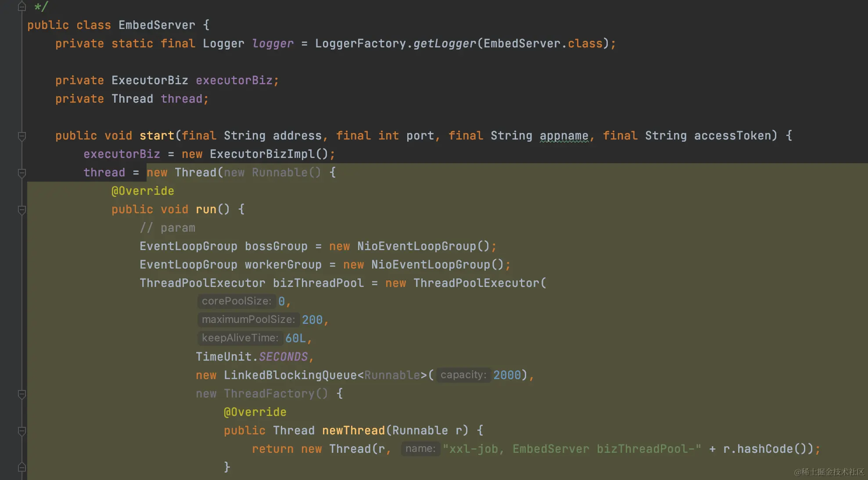The height and width of the screenshot is (480, 868).
Task: Click the EmbedServer class name
Action: pos(157,25)
